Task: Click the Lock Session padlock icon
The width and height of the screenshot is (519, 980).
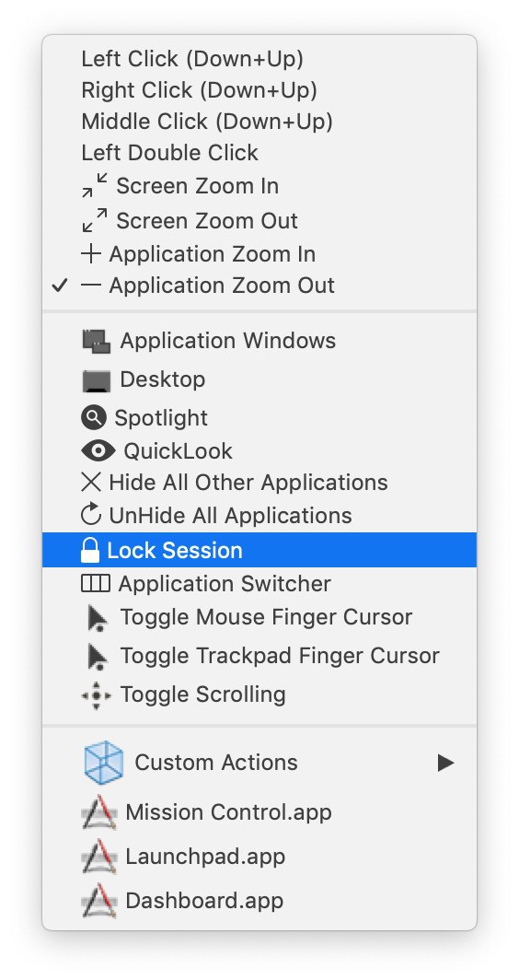Action: coord(90,550)
